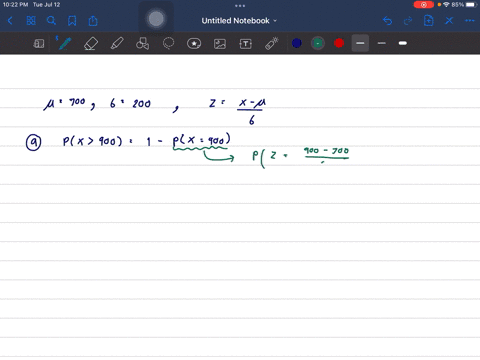
Task: Select the Lasso tool
Action: click(x=168, y=43)
